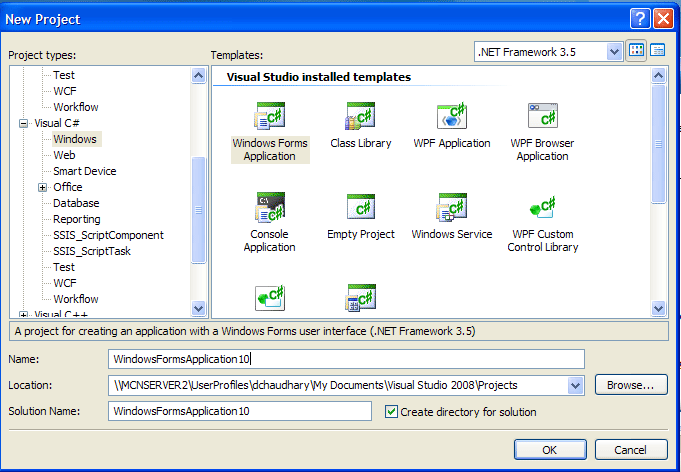Click 'WPF Custom Control Library' label
This screenshot has width=681, height=472.
542,241
